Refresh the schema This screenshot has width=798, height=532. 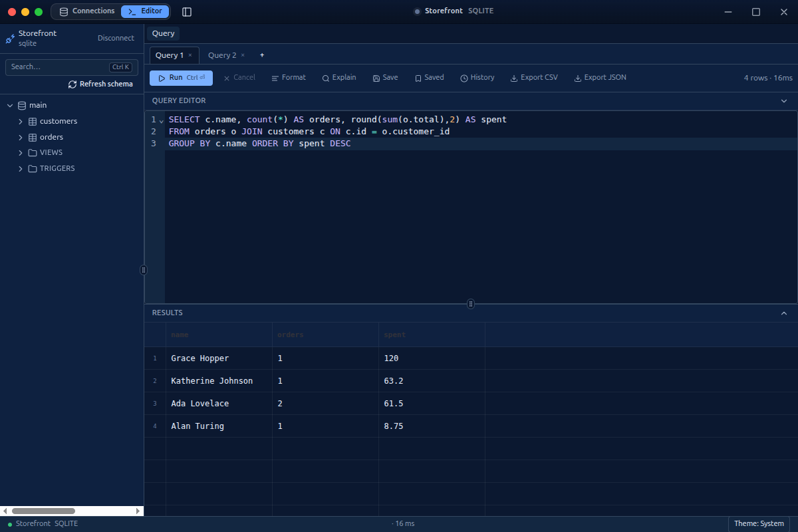(100, 84)
